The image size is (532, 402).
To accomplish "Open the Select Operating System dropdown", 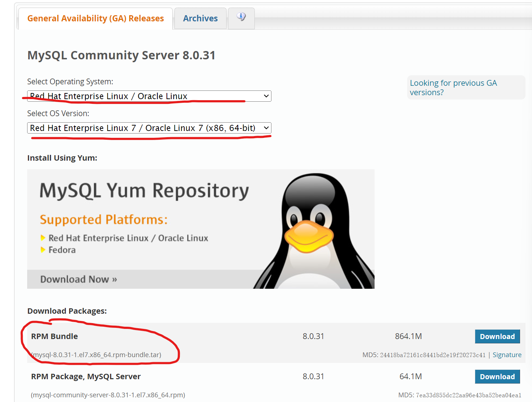I will [149, 96].
